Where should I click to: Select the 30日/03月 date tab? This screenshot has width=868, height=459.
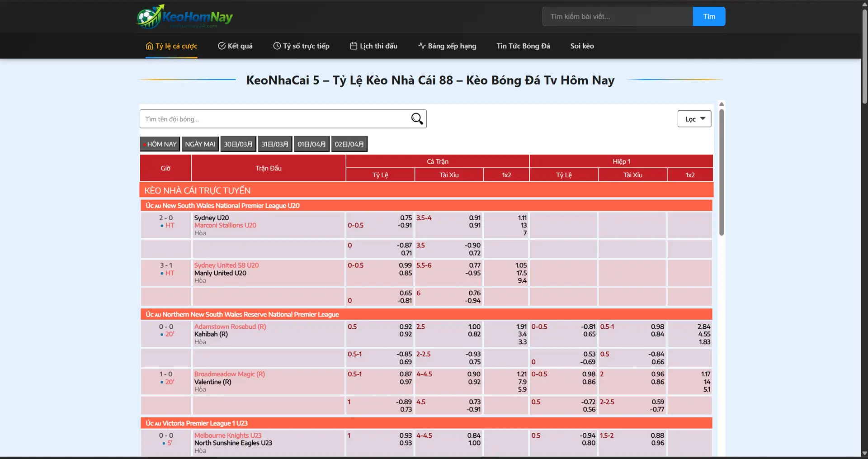[x=238, y=144]
